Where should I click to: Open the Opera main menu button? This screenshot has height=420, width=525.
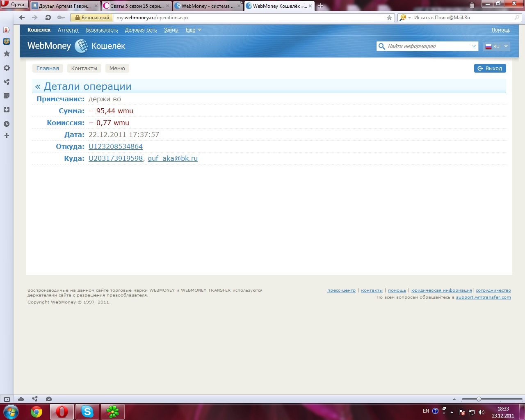tap(14, 5)
